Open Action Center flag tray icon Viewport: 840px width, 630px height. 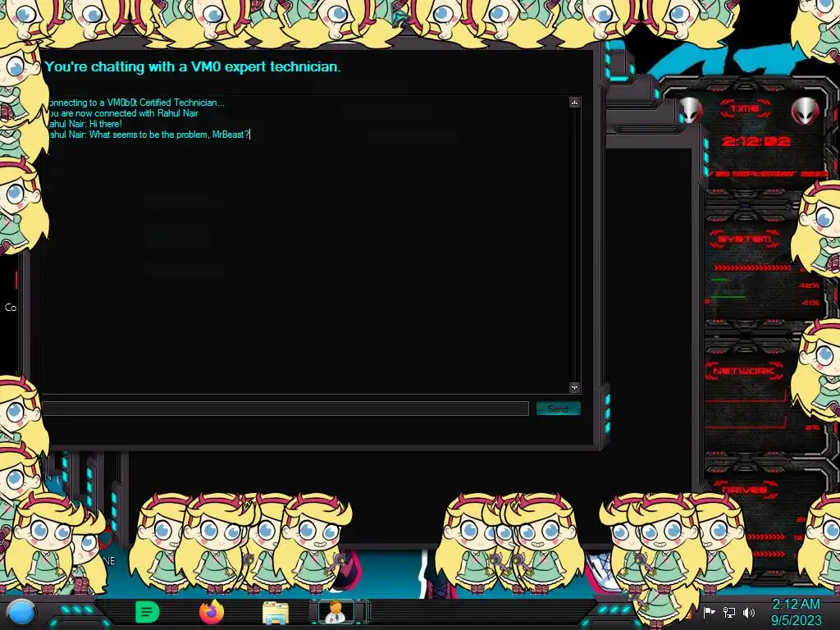(x=710, y=612)
